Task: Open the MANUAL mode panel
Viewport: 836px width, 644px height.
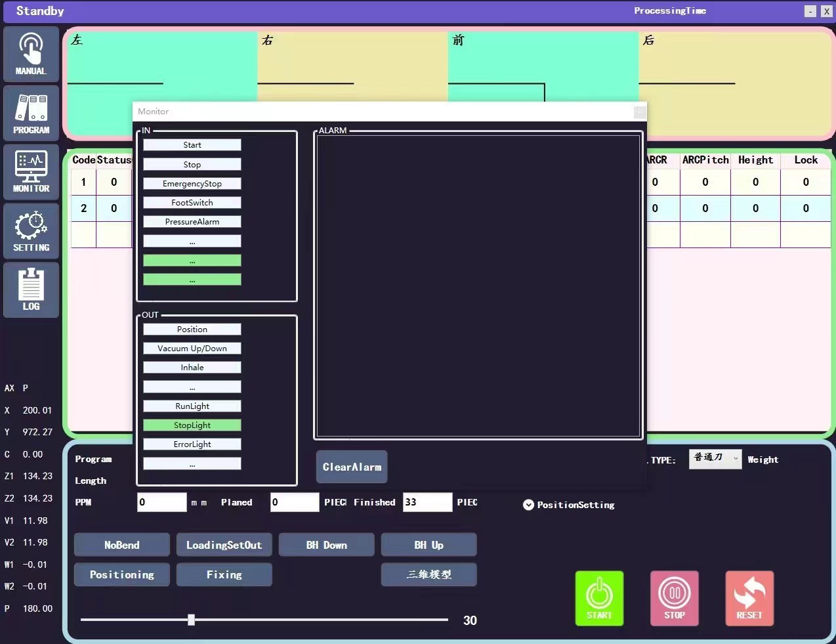Action: point(31,54)
